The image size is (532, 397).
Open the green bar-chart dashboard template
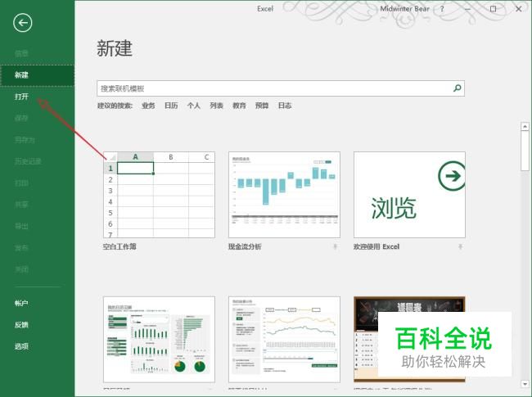[159, 340]
